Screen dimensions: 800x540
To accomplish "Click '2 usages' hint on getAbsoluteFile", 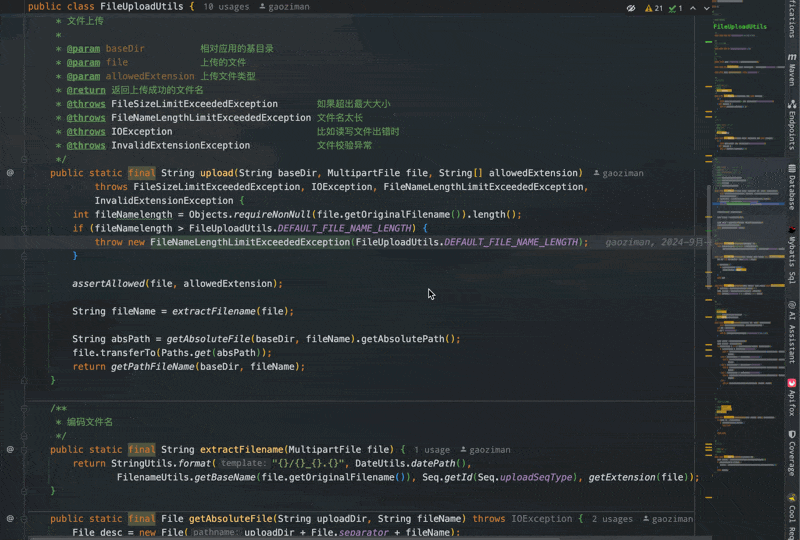I will [612, 519].
